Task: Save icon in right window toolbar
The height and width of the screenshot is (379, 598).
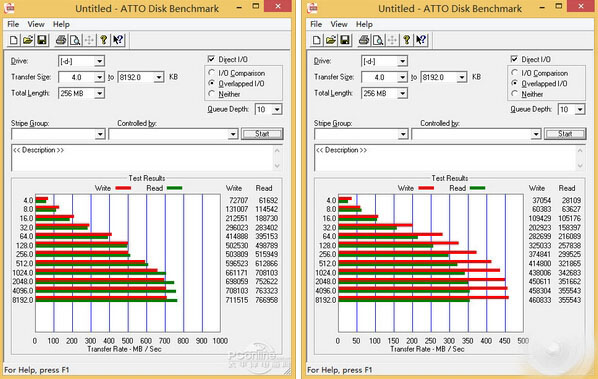Action: coord(345,40)
